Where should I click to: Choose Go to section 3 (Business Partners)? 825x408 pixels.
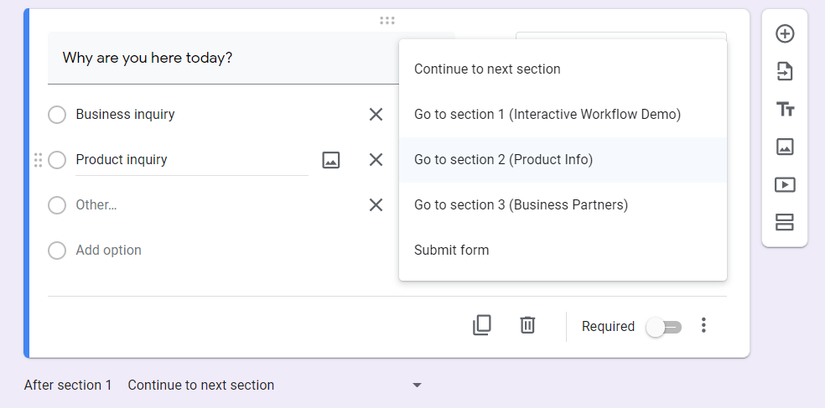tap(520, 205)
